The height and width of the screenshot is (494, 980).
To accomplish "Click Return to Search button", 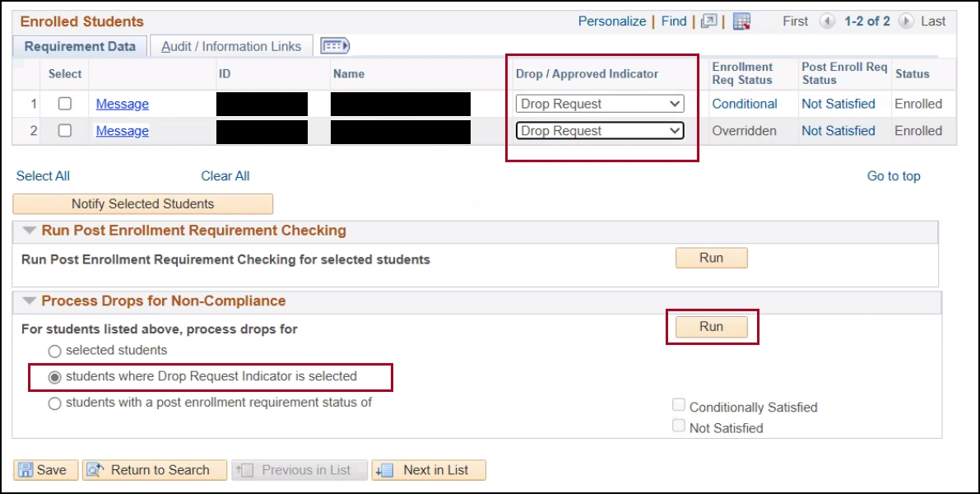I will [x=155, y=470].
